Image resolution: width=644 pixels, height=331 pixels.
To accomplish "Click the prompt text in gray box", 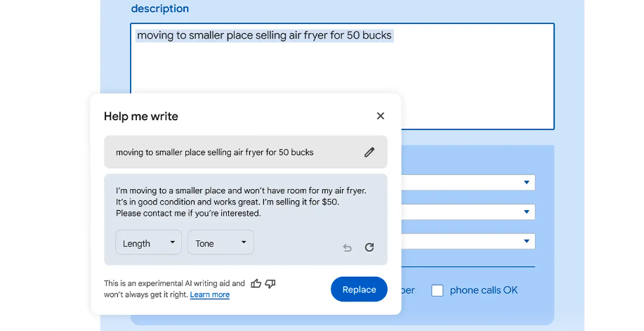I will point(214,152).
